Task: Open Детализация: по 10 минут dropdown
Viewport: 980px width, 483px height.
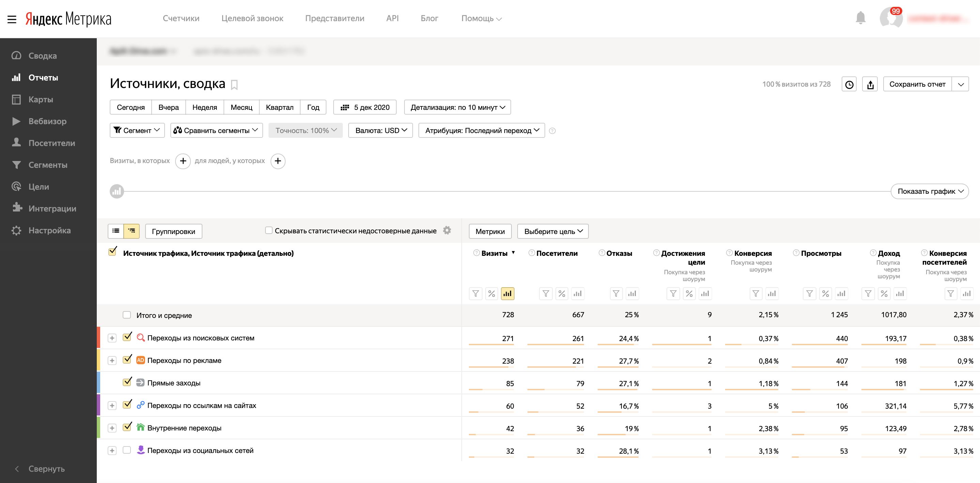Action: 457,107
